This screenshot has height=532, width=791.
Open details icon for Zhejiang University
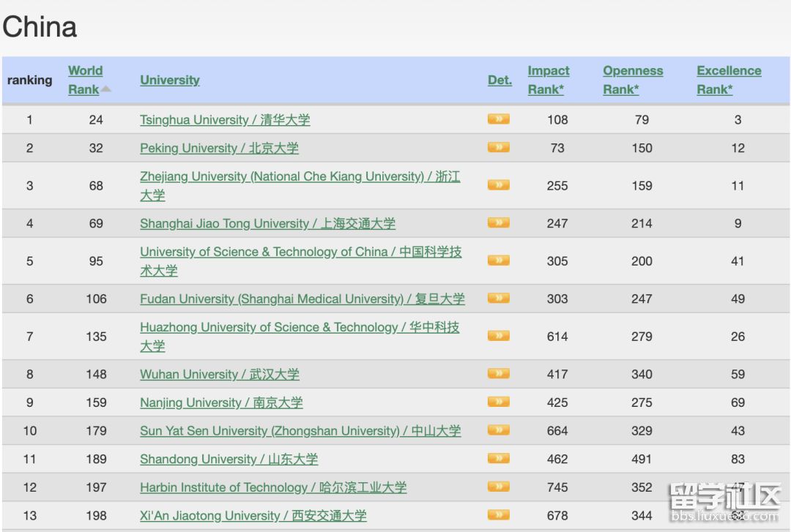pyautogui.click(x=499, y=185)
